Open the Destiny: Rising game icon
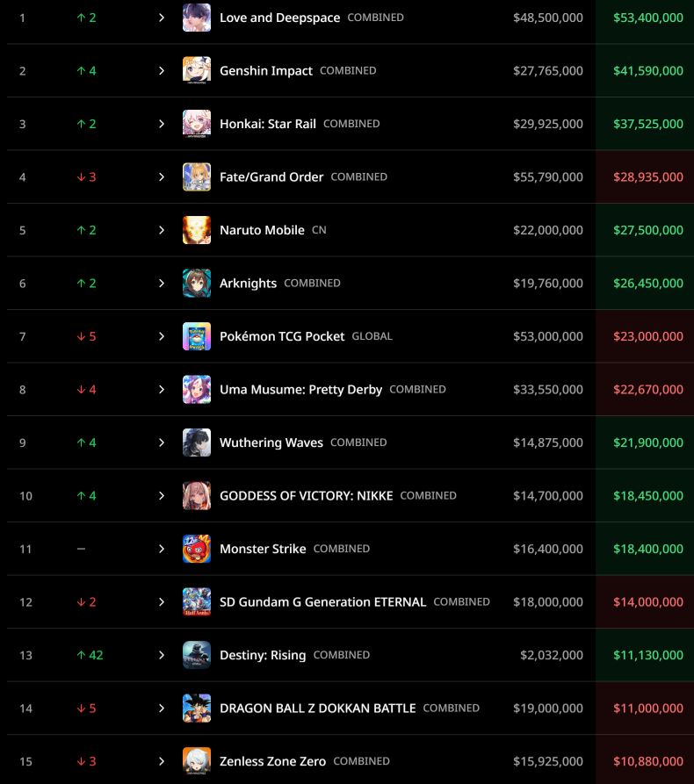 point(197,655)
